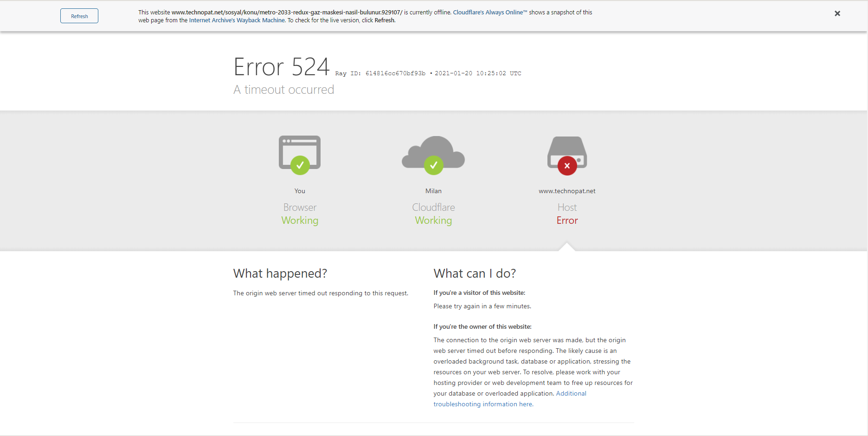The width and height of the screenshot is (868, 436).
Task: Click the technopat.net URL in the banner
Action: click(287, 13)
